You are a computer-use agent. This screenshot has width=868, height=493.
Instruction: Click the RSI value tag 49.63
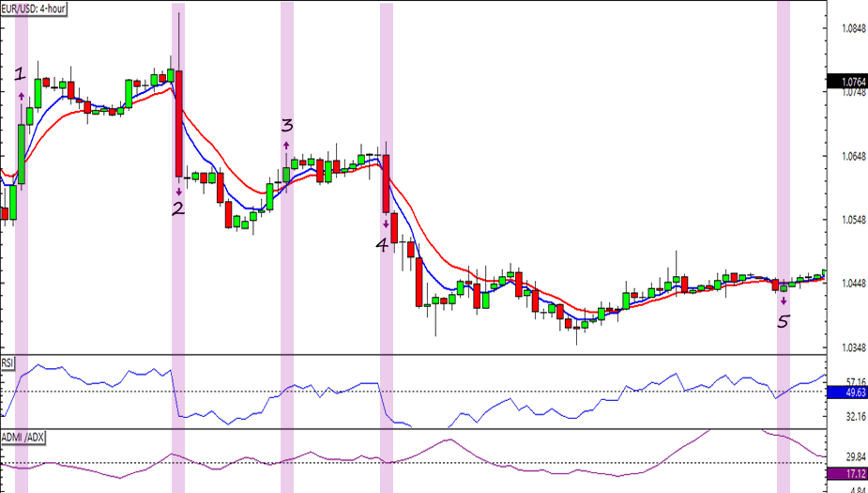[847, 393]
